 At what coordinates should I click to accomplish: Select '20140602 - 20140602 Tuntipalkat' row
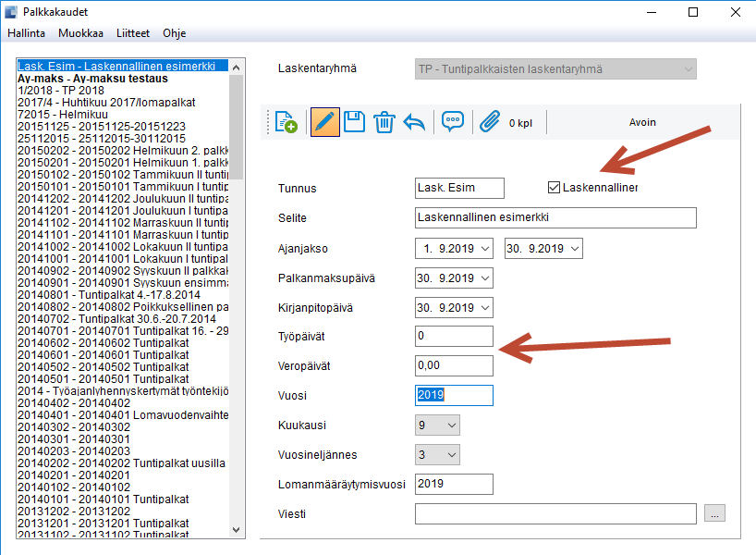click(x=123, y=343)
